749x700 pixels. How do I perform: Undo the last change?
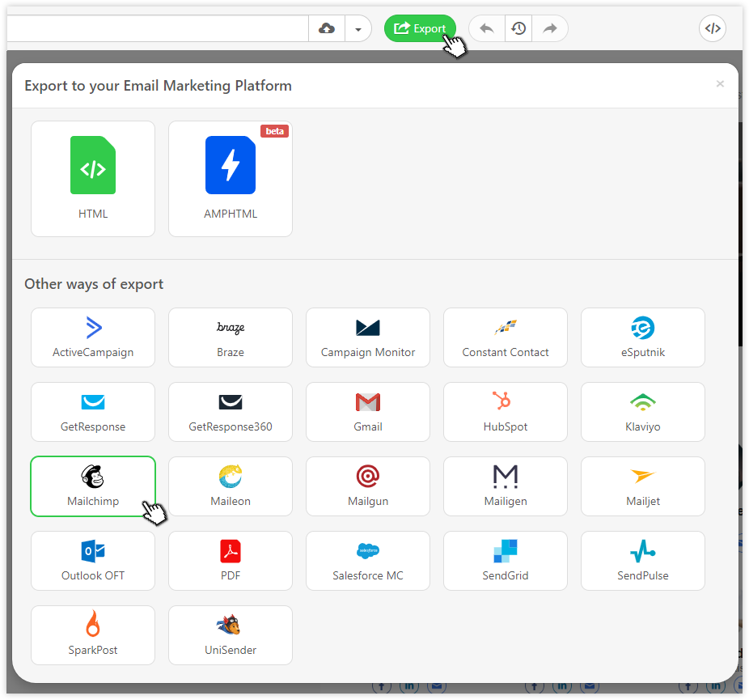tap(486, 28)
